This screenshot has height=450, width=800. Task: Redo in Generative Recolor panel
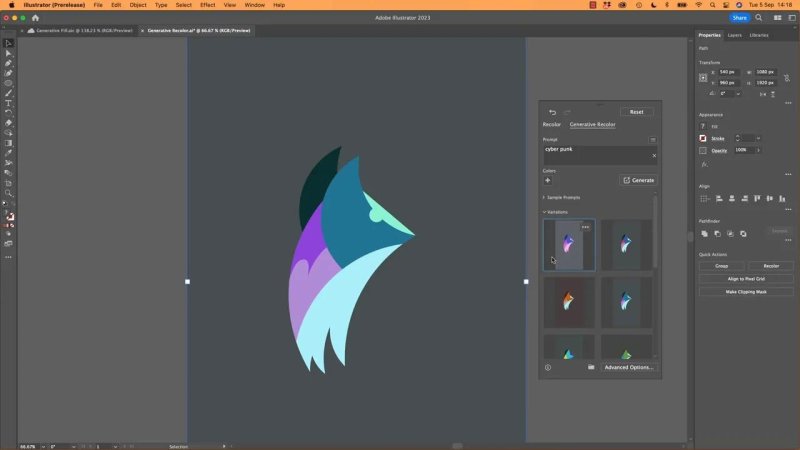[567, 112]
